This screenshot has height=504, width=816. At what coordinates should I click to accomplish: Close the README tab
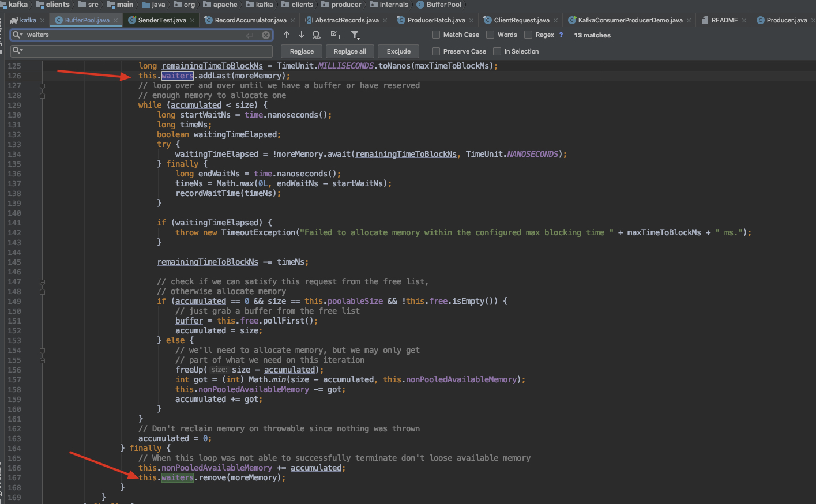pos(744,20)
